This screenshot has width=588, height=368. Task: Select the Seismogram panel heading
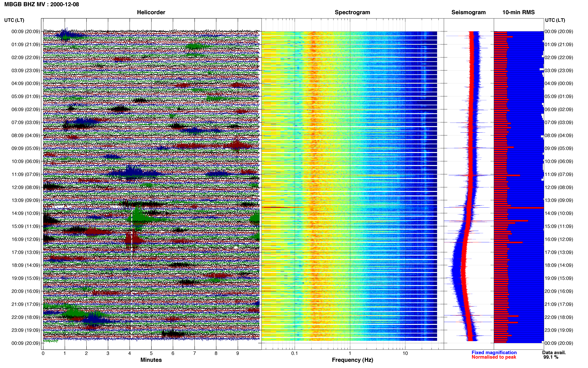(468, 12)
